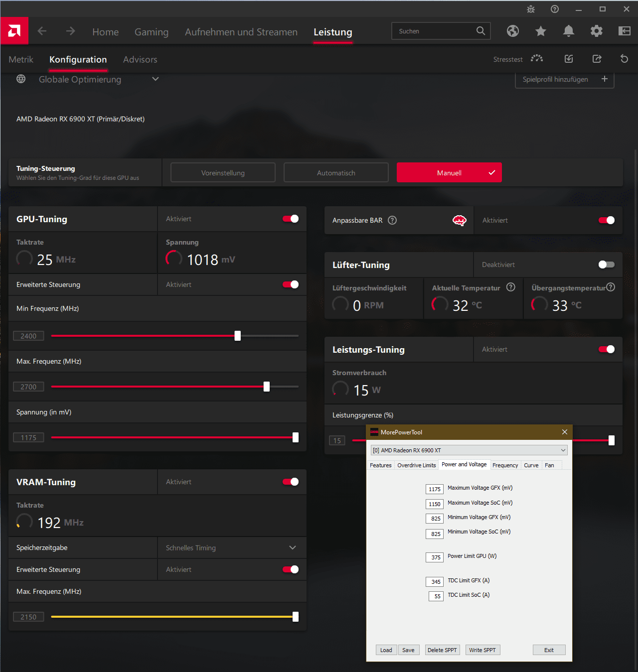Toggle the Anpassbare BAR switch
Screen dimensions: 638x672
(x=607, y=220)
